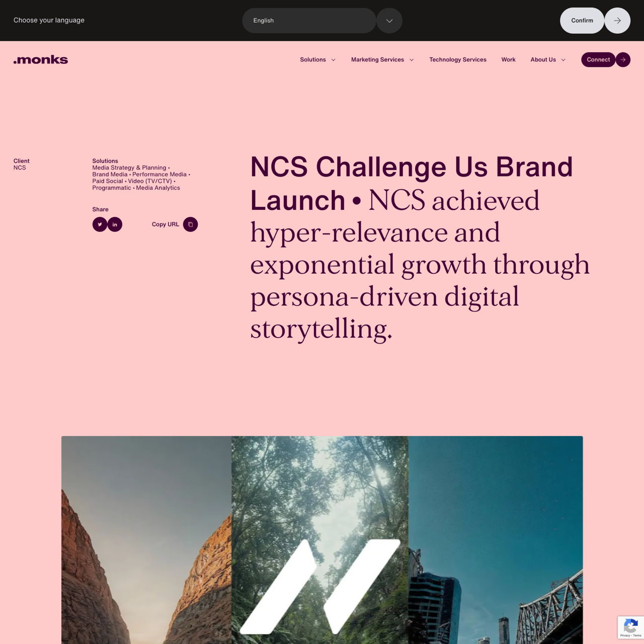Click the reCAPTCHA Privacy link
Image resolution: width=644 pixels, height=644 pixels.
(625, 635)
